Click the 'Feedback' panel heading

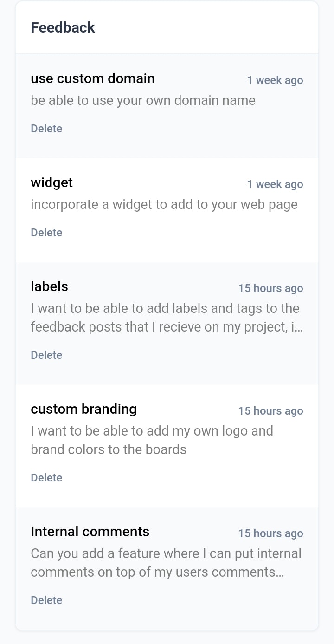(x=63, y=28)
